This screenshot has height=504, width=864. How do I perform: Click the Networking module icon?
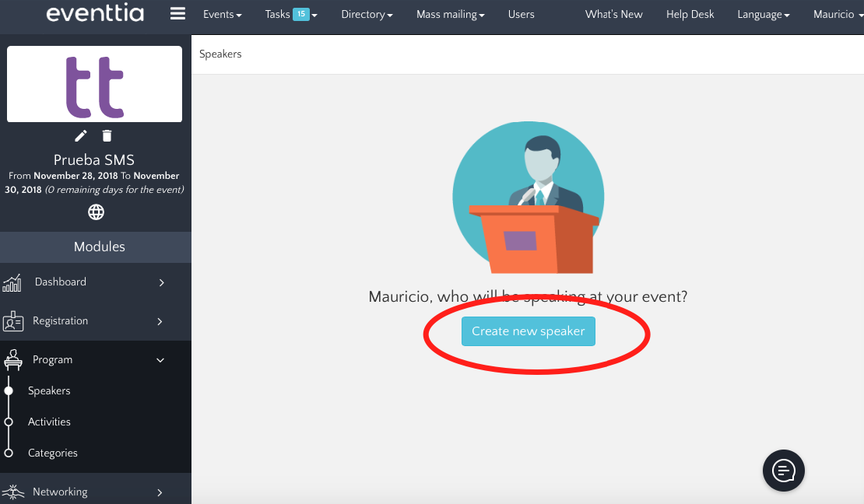(12, 492)
